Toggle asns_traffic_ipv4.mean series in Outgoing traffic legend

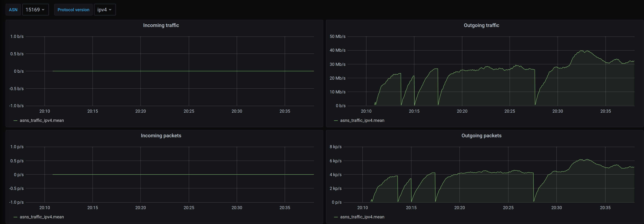362,120
